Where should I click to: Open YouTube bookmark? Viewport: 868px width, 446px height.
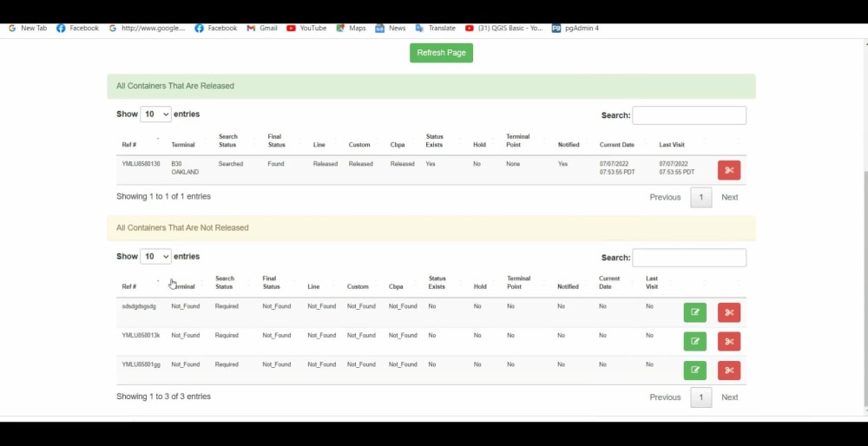point(306,29)
